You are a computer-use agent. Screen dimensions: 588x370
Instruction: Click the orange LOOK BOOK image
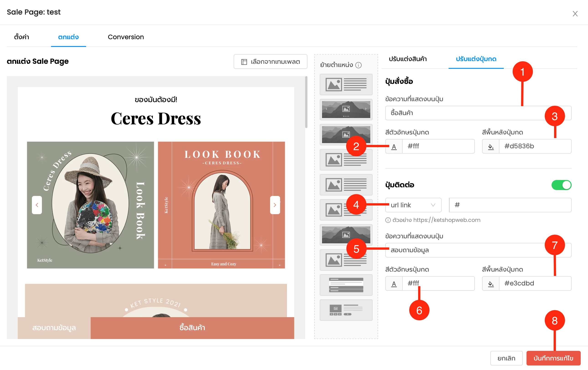point(221,205)
